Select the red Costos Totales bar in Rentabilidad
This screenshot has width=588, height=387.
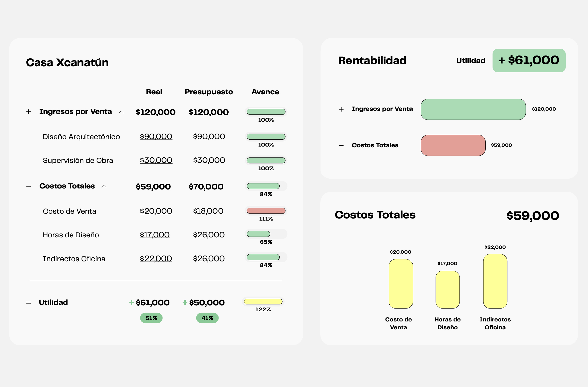pyautogui.click(x=453, y=145)
